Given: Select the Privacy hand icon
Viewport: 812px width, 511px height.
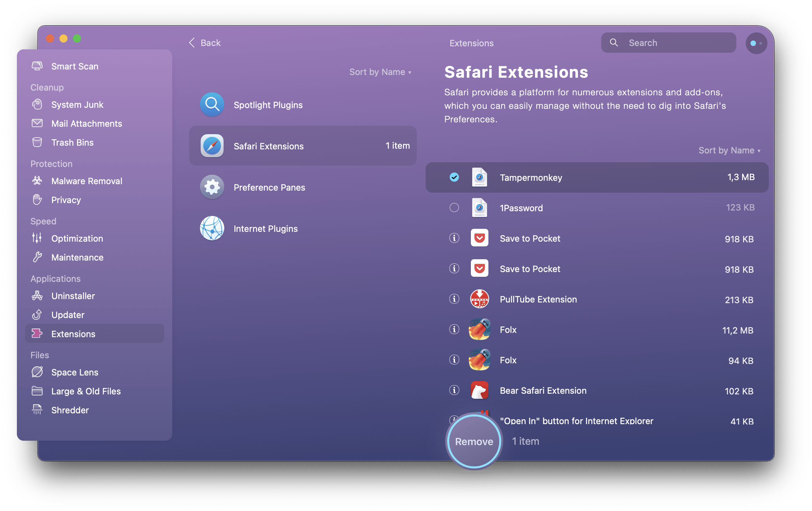Looking at the screenshot, I should pos(37,200).
